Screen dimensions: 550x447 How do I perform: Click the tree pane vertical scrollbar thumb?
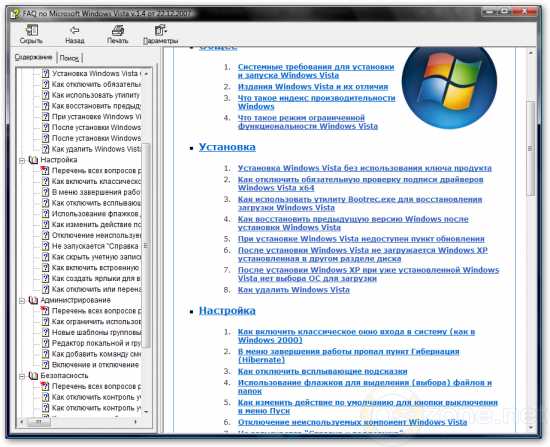click(147, 246)
